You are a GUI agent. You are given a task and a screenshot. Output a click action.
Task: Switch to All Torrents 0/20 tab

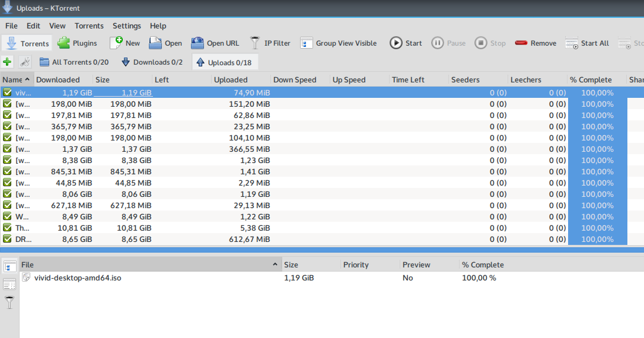(x=74, y=62)
